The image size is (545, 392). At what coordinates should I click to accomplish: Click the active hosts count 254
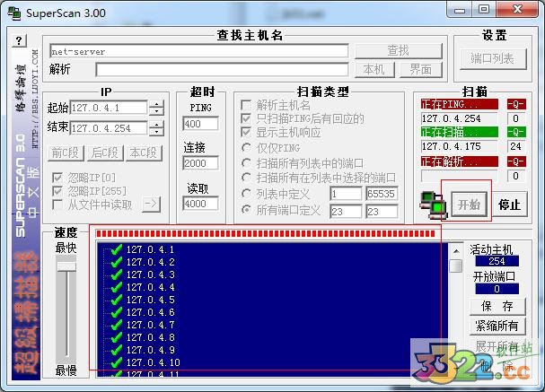pyautogui.click(x=497, y=261)
